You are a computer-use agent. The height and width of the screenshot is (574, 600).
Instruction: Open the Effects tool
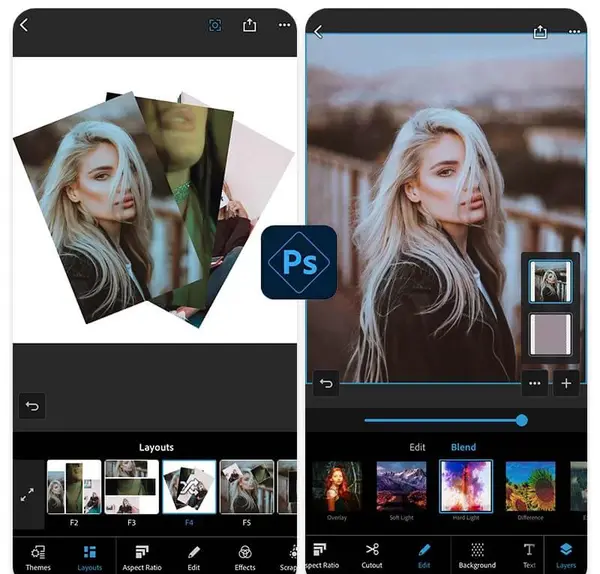tap(245, 558)
